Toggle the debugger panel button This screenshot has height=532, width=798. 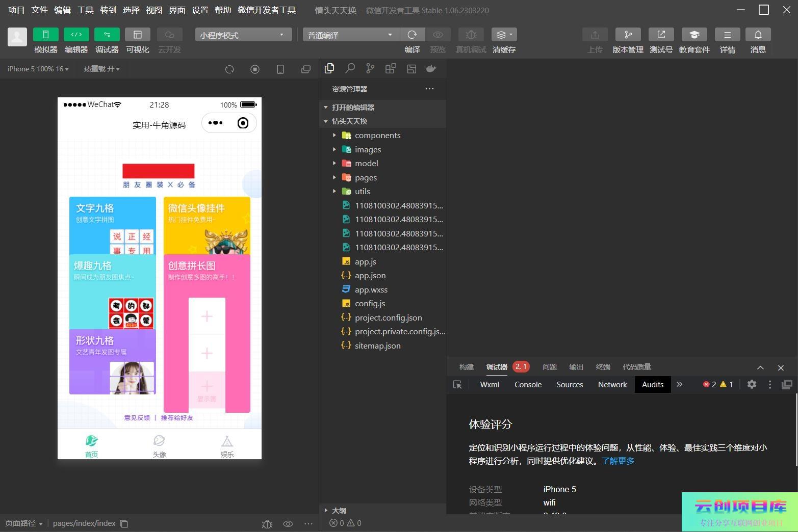[107, 35]
